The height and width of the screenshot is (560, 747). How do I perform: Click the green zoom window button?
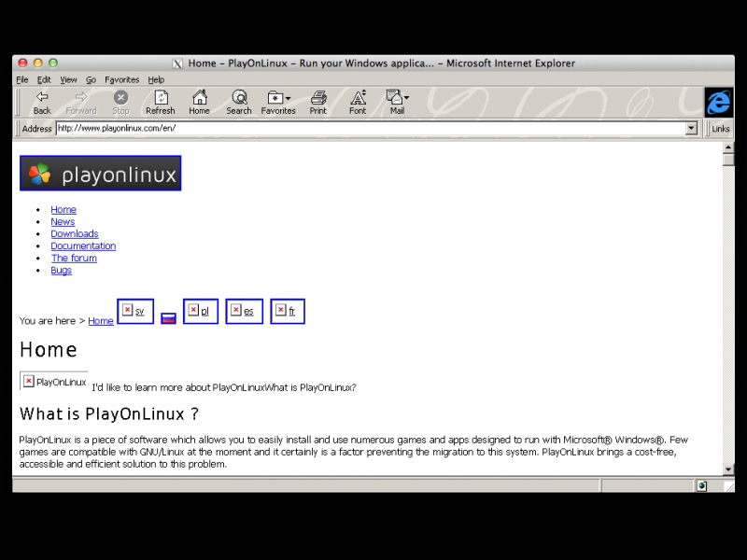coord(53,63)
